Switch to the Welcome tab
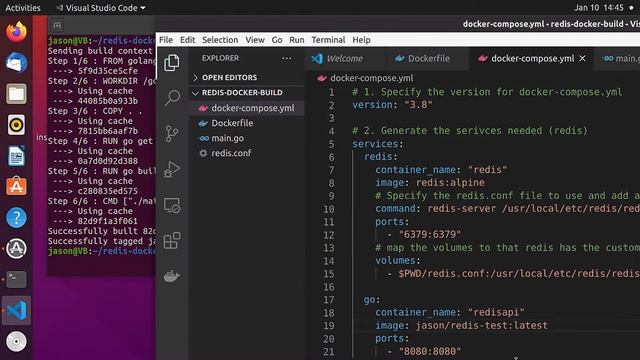The width and height of the screenshot is (640, 360). coord(345,58)
